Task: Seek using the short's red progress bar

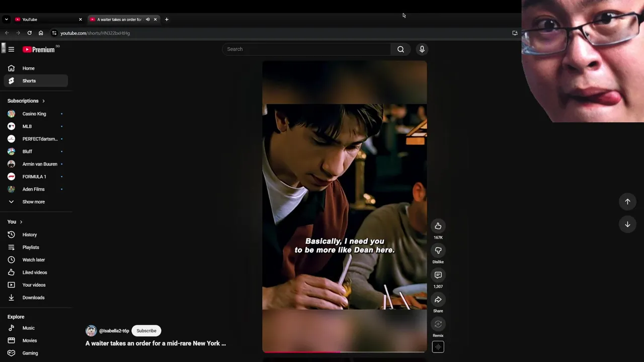Action: point(345,352)
